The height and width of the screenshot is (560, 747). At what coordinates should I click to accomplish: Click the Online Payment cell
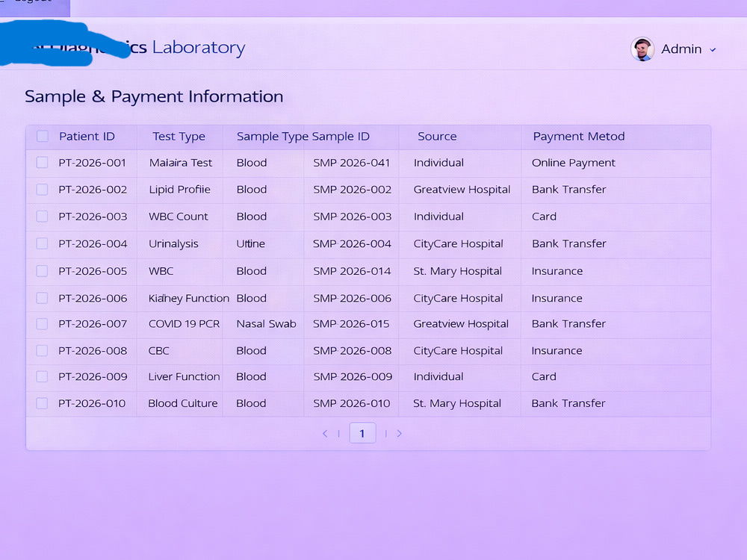[x=574, y=163]
